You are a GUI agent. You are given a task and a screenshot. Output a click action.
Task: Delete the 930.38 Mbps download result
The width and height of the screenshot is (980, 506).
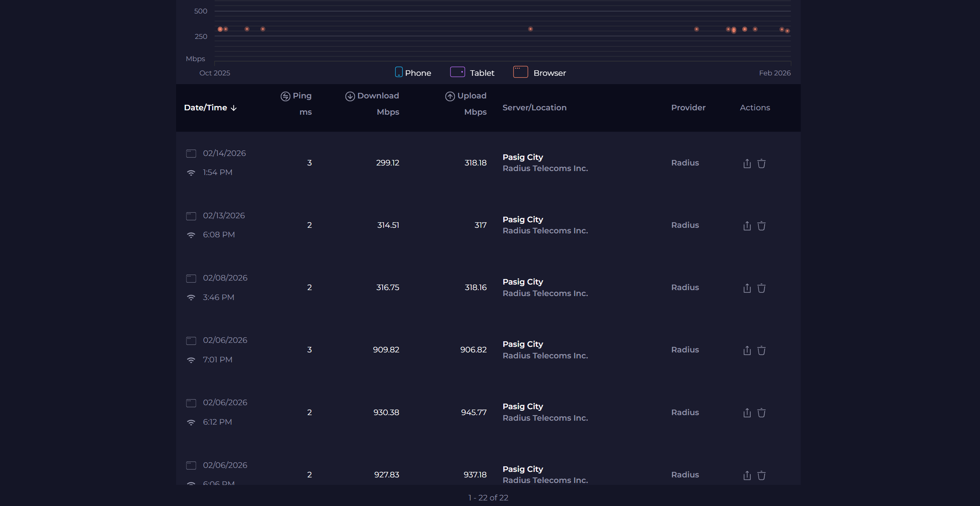click(761, 413)
